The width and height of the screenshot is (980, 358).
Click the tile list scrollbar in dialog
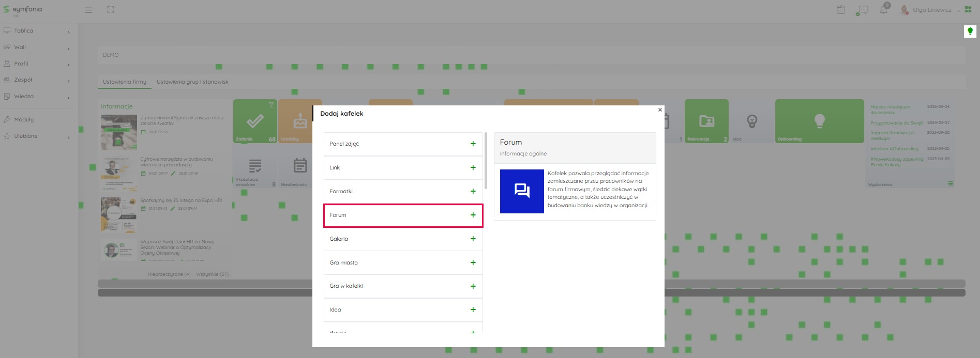click(486, 161)
